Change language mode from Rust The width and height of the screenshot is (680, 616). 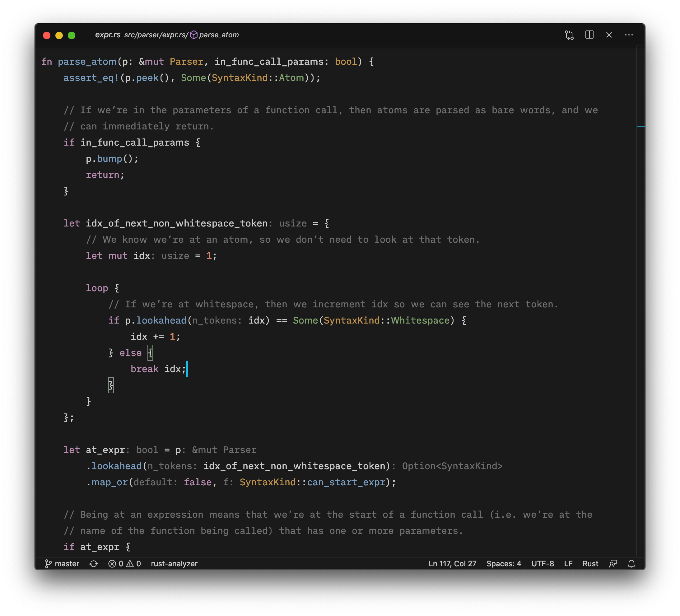590,564
